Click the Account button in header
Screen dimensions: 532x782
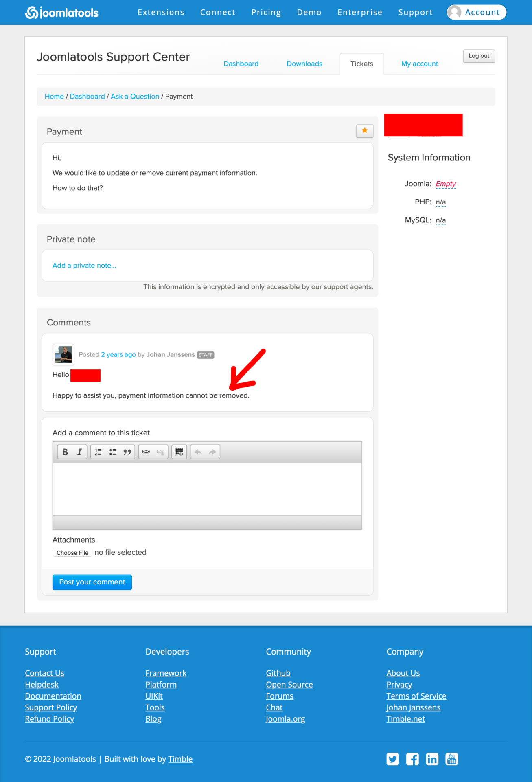click(477, 12)
